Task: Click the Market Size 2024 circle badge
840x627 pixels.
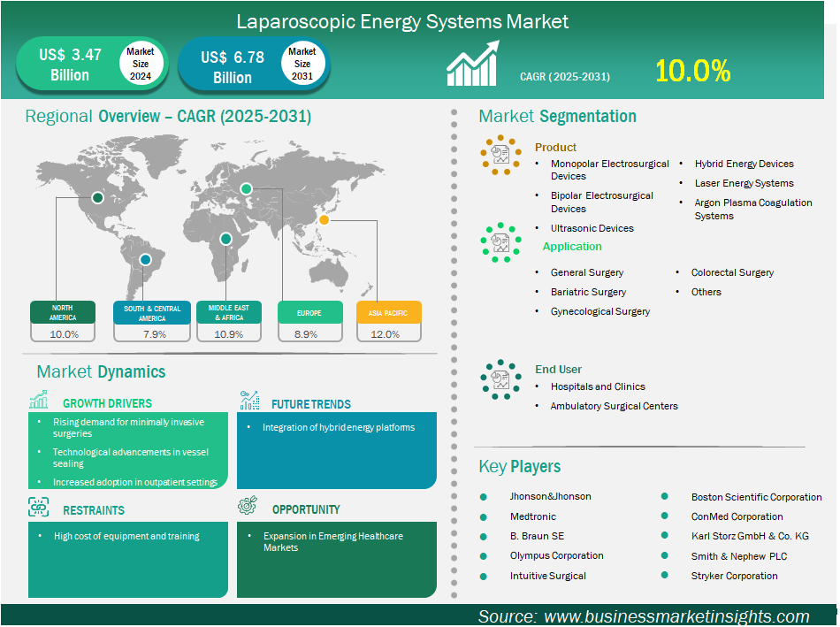Action: tap(140, 65)
